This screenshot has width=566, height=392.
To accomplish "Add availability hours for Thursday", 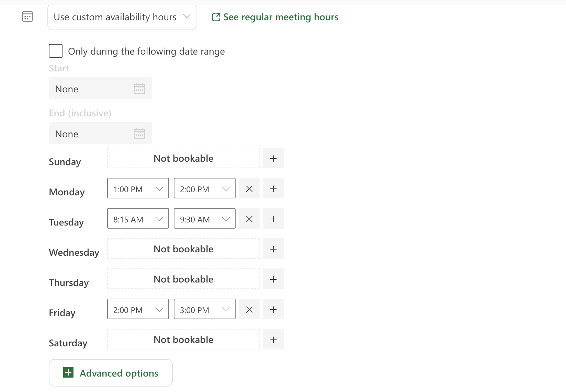I will point(273,279).
